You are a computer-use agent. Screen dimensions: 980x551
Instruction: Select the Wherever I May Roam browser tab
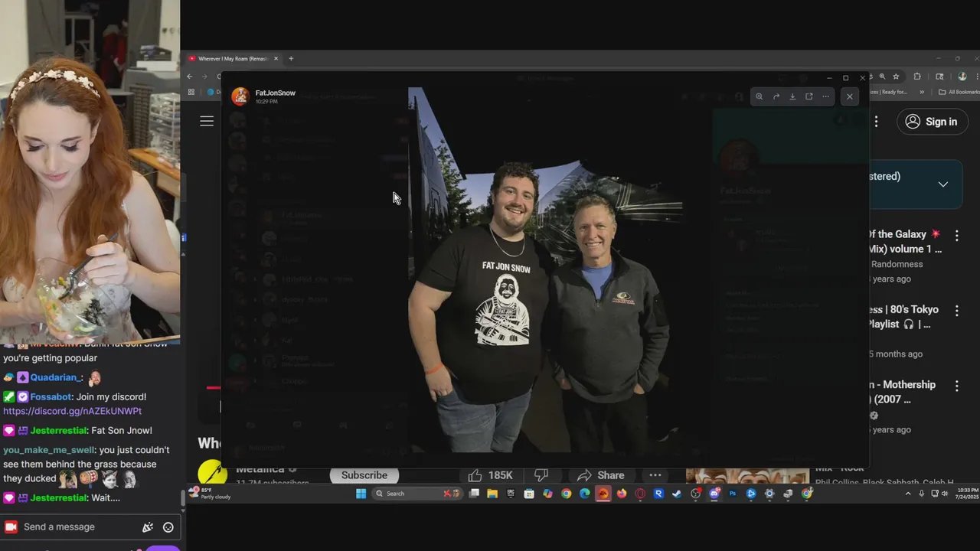232,58
